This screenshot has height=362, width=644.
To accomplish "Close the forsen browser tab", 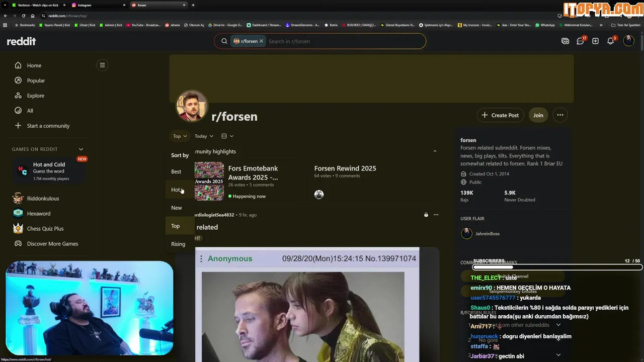I will pos(184,5).
